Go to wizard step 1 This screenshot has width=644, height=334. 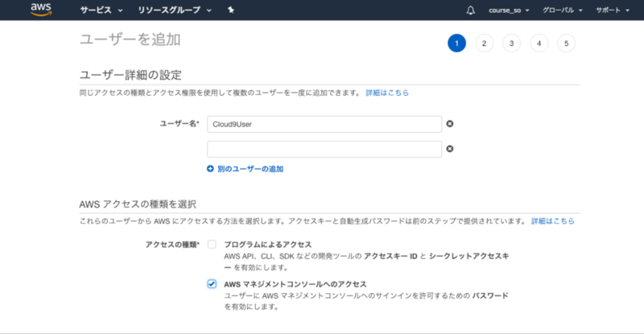[456, 43]
